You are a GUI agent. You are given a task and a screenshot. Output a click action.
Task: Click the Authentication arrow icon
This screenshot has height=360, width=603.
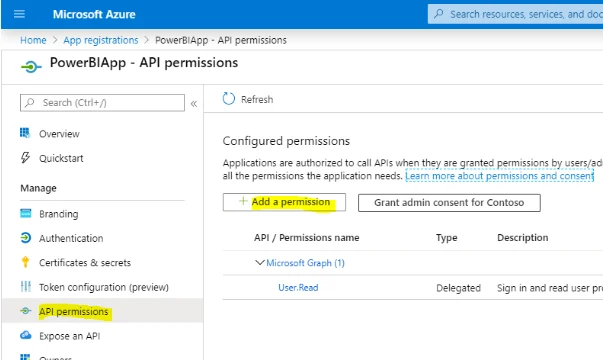(x=25, y=238)
